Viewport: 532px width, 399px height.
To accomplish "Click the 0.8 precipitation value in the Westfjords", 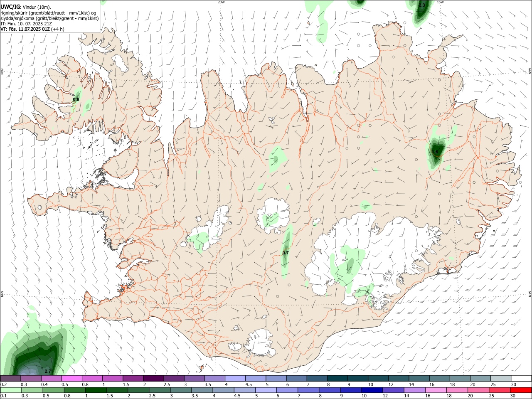I will 76,99.
